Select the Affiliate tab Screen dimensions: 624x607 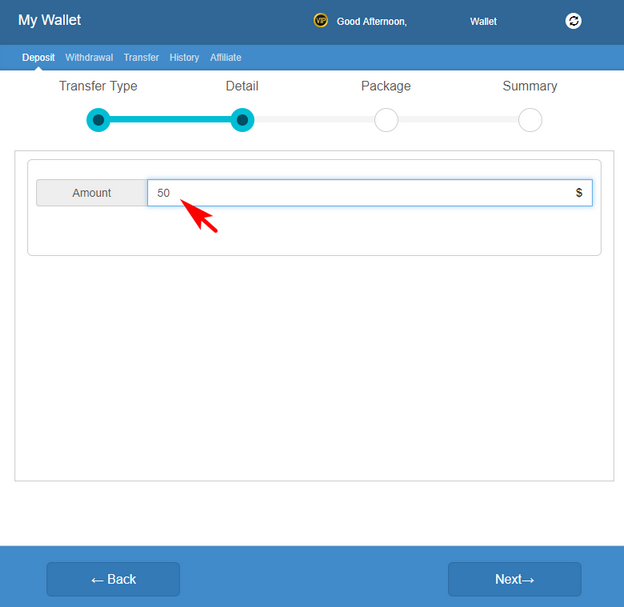coord(225,58)
